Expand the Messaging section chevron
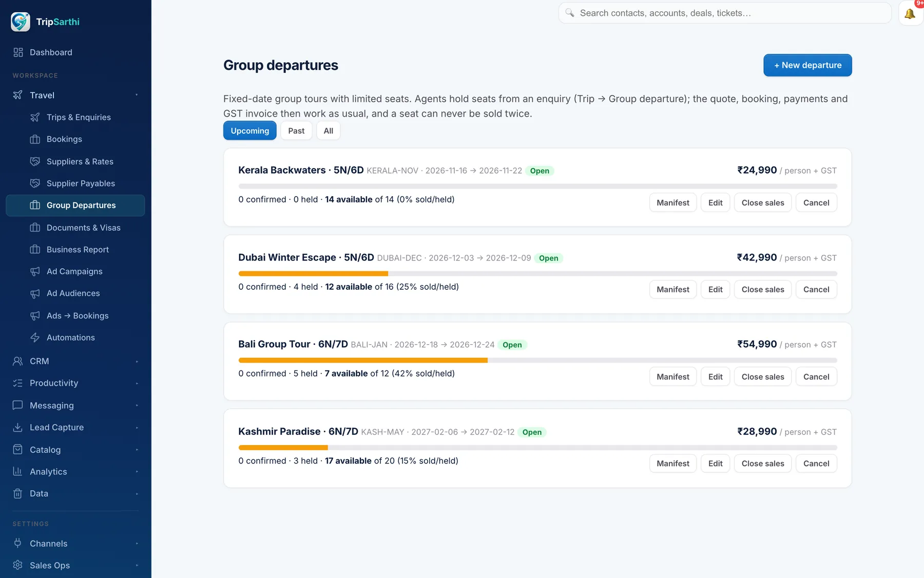 (137, 405)
